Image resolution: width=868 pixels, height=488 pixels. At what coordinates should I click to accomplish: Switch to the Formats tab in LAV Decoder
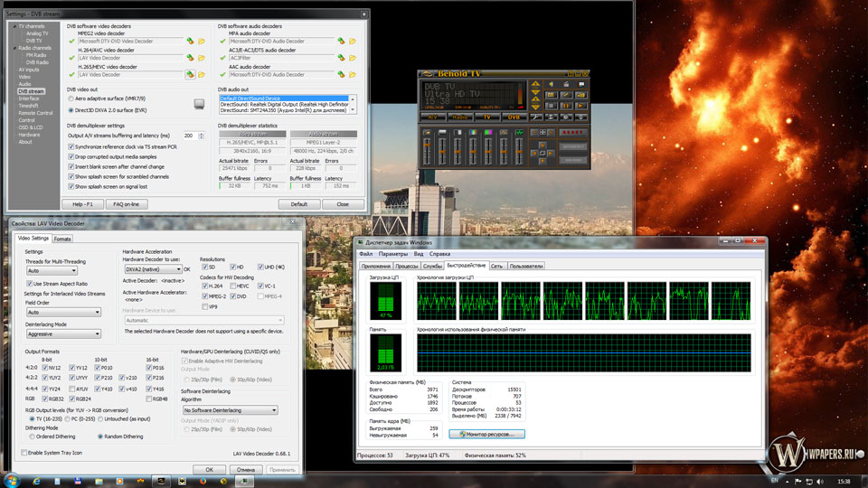pos(62,239)
